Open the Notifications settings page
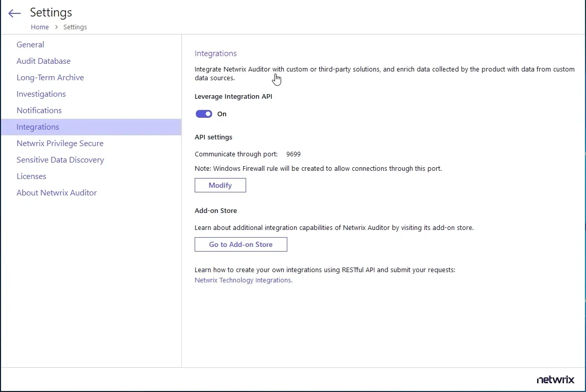 tap(39, 110)
